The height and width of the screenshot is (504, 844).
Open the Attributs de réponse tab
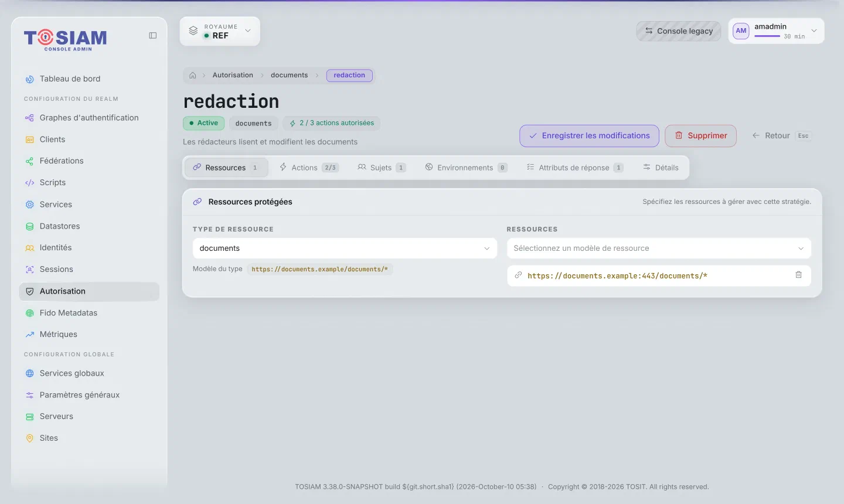coord(574,168)
